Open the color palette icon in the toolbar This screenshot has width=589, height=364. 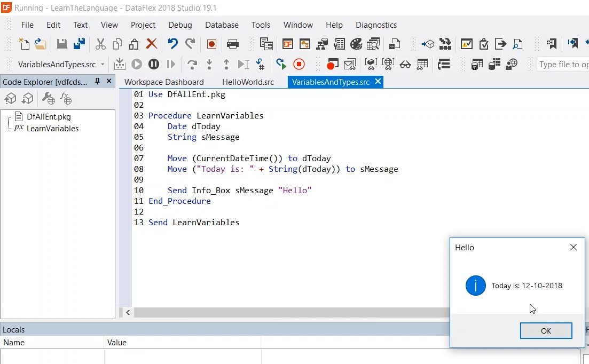(356, 44)
